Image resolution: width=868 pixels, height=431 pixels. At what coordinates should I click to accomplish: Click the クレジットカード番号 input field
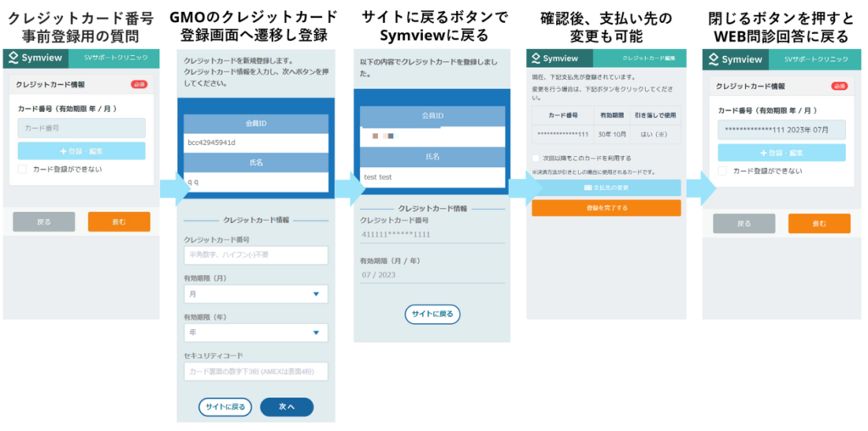(255, 255)
